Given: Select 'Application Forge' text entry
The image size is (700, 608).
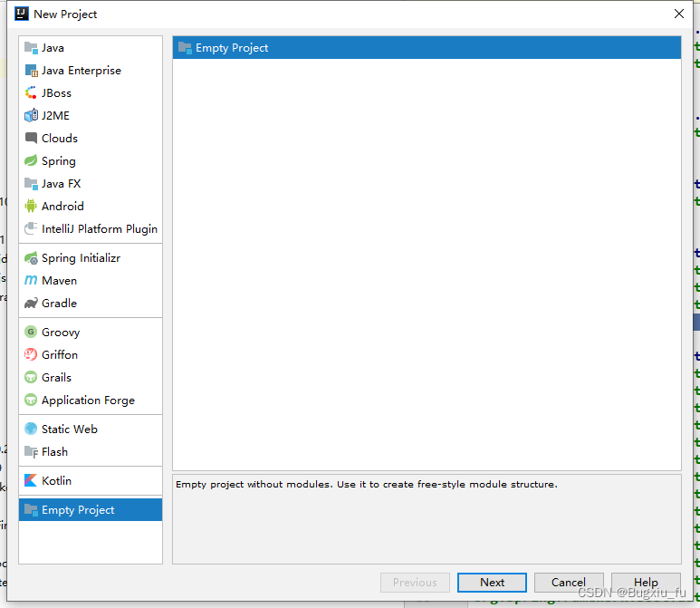Looking at the screenshot, I should 89,401.
